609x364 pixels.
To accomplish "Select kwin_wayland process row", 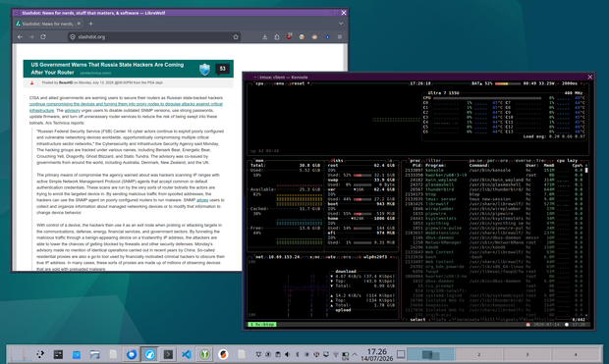I will 493,180.
